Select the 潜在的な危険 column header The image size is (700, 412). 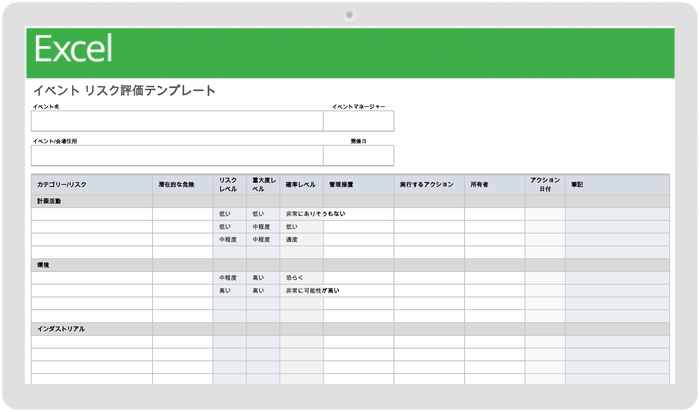(x=183, y=184)
